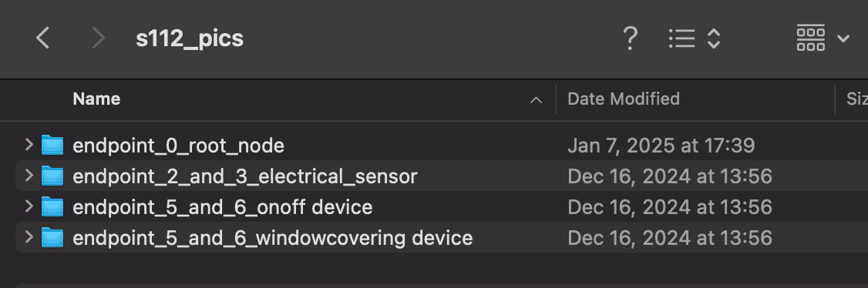Expand the endpoint_0_root_node folder

29,146
